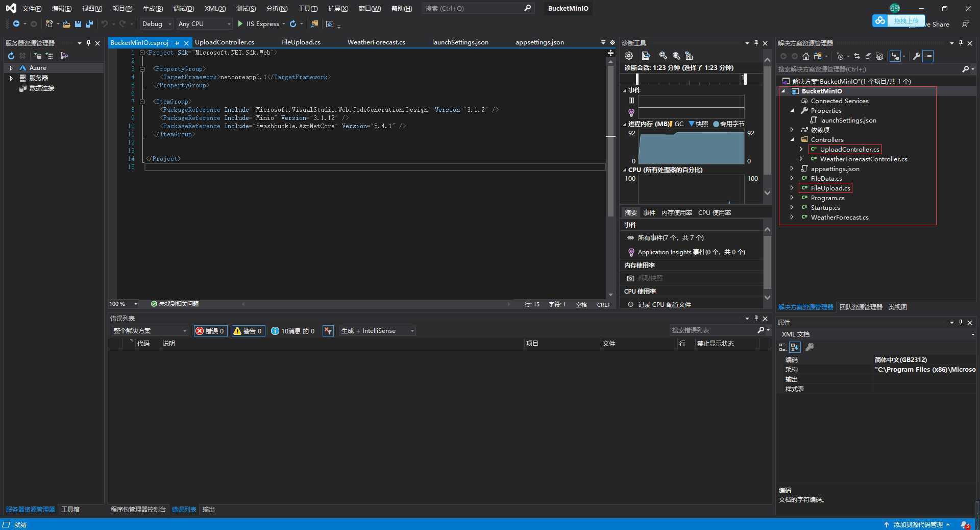Open Properties wrench icon in Solution Explorer

click(x=917, y=56)
